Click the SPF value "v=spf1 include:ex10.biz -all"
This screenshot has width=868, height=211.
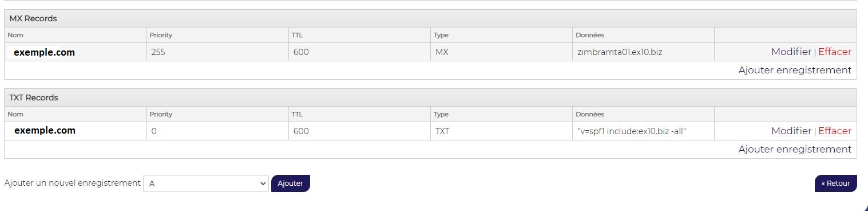tap(632, 131)
